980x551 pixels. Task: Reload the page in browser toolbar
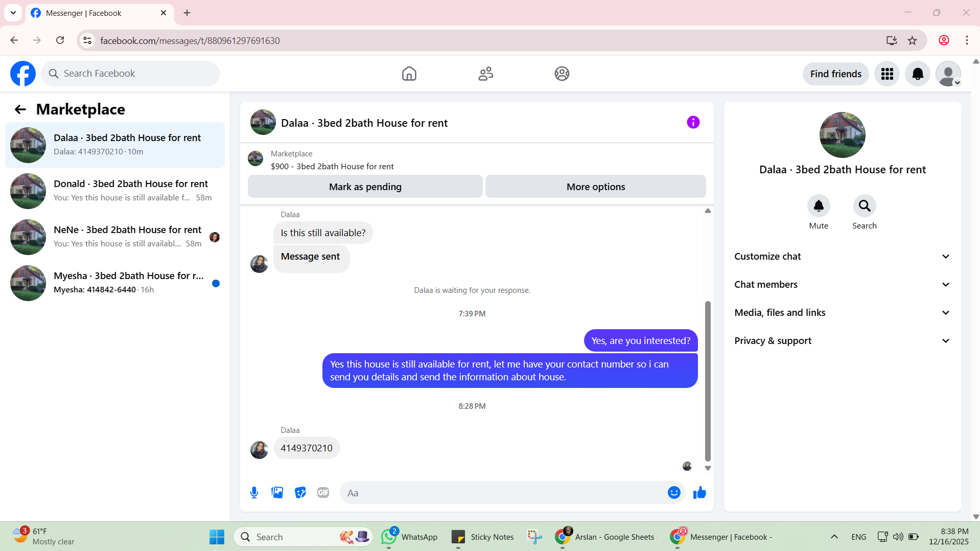tap(60, 40)
